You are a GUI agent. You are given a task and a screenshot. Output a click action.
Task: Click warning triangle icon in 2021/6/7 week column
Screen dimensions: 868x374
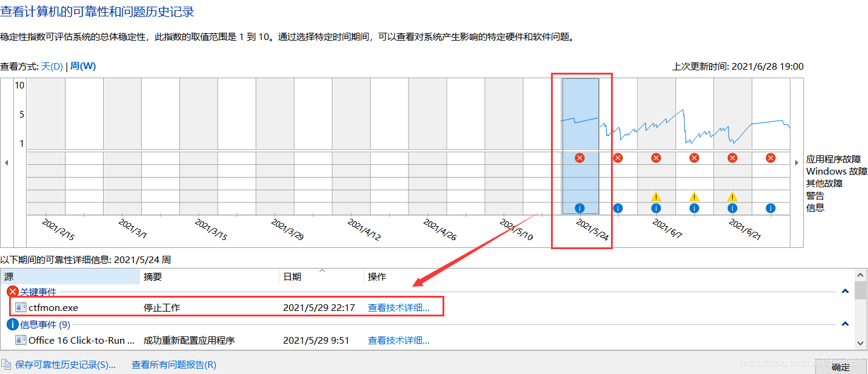pyautogui.click(x=656, y=196)
